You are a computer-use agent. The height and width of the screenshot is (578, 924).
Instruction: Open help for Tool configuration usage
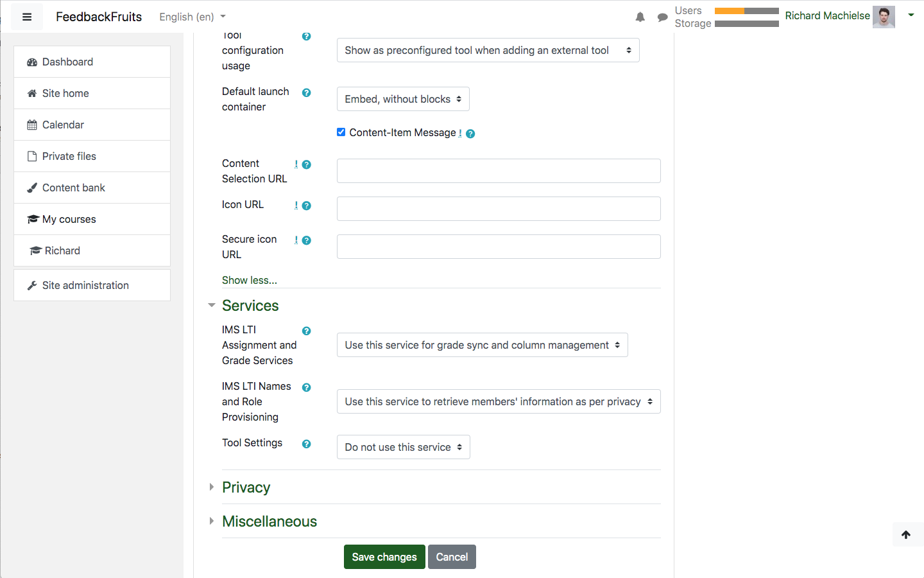coord(306,37)
